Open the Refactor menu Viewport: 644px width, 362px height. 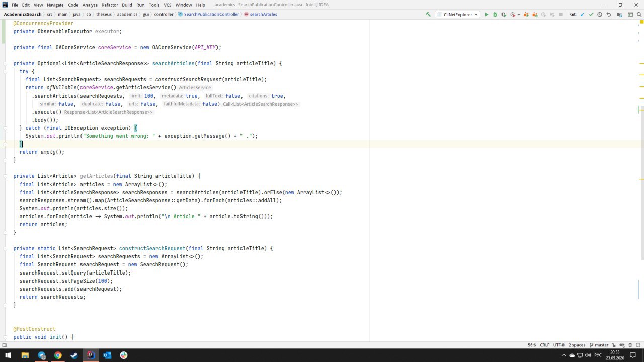110,5
